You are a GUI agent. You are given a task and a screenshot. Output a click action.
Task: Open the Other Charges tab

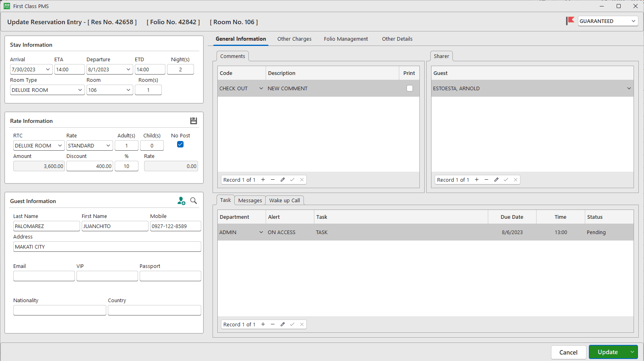coord(294,39)
